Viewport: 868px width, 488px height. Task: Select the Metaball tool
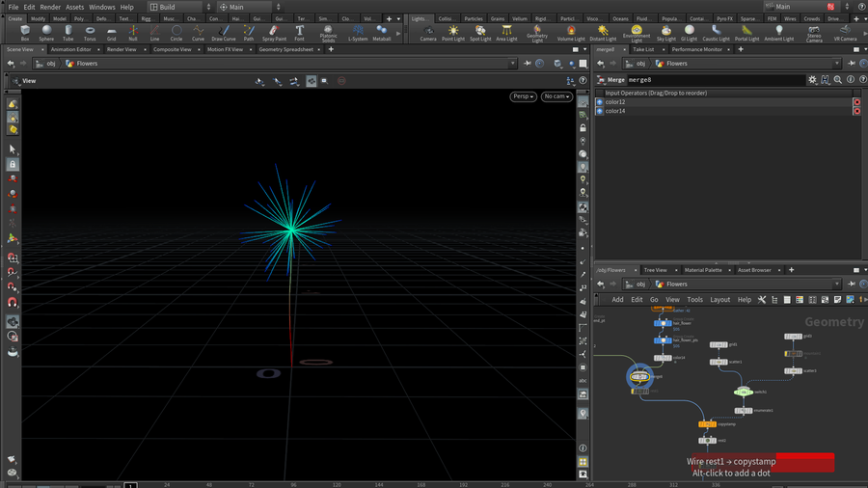(x=381, y=33)
